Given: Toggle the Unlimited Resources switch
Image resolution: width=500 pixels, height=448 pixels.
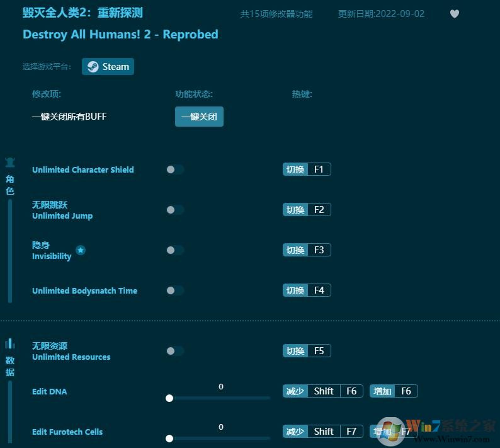Looking at the screenshot, I should 174,351.
